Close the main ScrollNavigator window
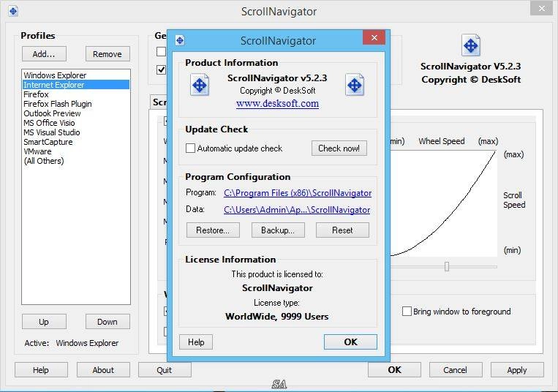Viewport: 558px width, 392px height. 541,8
